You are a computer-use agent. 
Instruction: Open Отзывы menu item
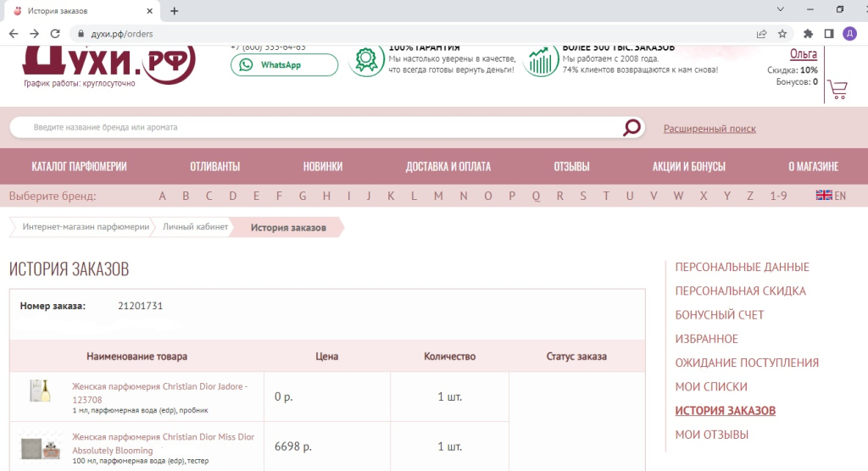572,167
